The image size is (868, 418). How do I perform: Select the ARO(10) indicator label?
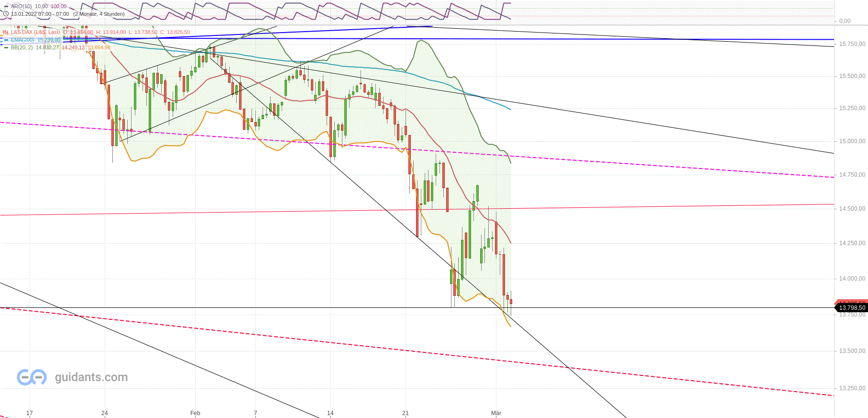(x=22, y=6)
